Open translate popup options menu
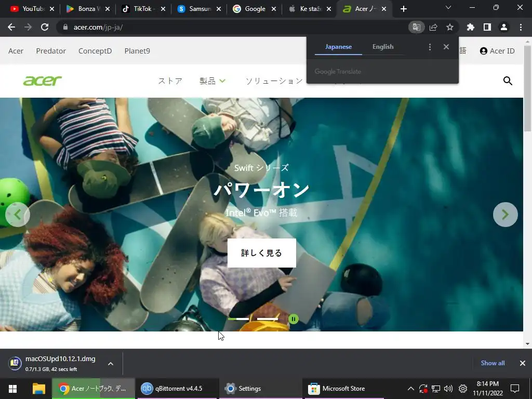 point(430,47)
